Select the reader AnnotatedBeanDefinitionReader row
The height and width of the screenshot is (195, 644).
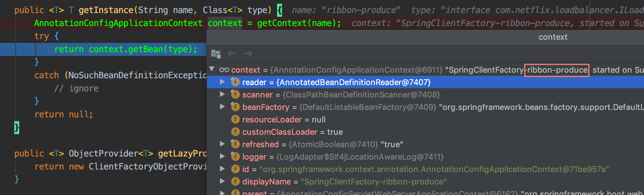(x=336, y=82)
